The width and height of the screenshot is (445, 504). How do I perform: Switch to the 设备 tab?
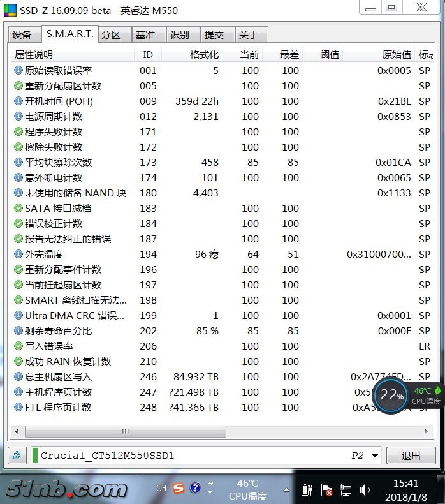(24, 34)
